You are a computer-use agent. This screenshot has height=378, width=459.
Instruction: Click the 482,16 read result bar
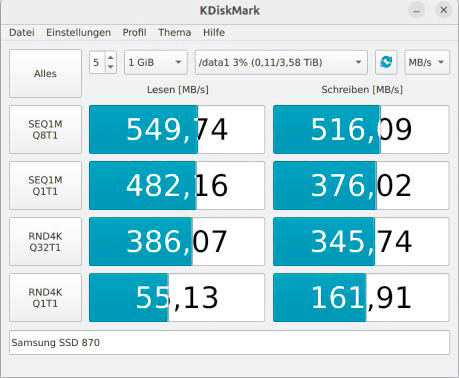(x=177, y=186)
